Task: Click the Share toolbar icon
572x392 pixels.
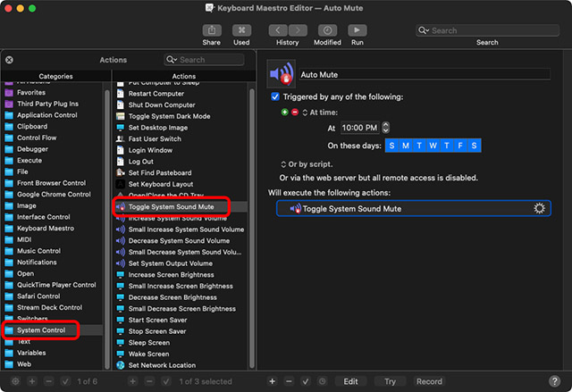Action: click(x=212, y=30)
